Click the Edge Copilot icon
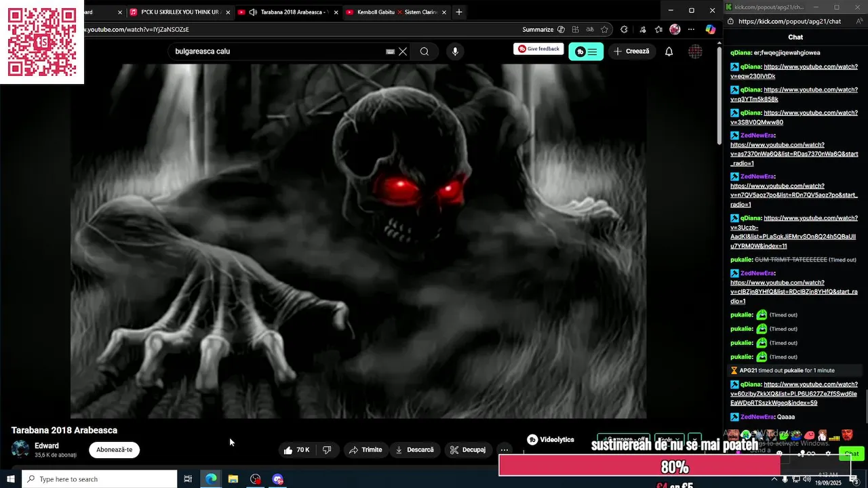The image size is (868, 488). pyautogui.click(x=710, y=30)
